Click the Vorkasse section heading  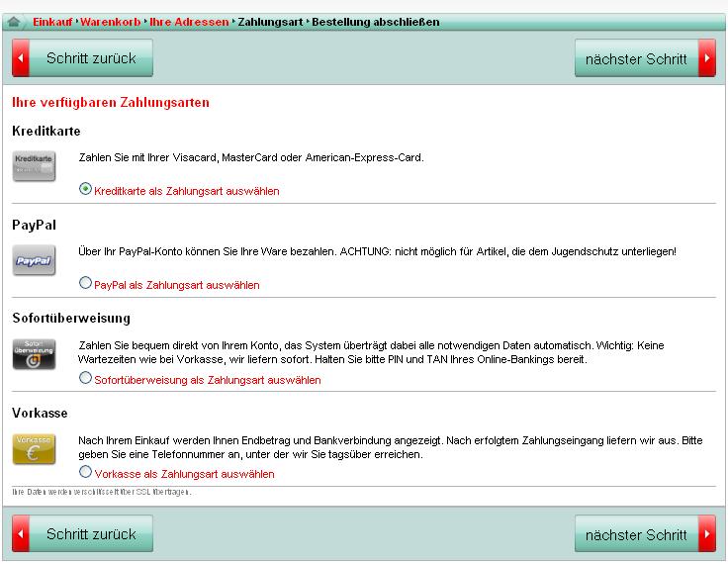click(x=40, y=413)
